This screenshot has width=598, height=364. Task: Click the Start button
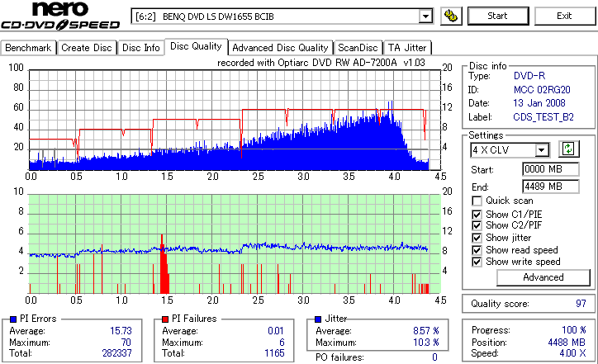(x=498, y=16)
